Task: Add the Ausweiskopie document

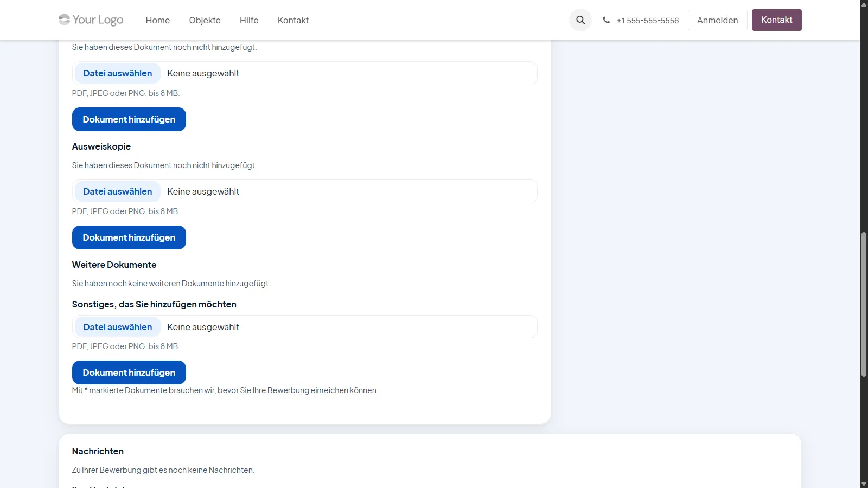Action: pyautogui.click(x=129, y=237)
